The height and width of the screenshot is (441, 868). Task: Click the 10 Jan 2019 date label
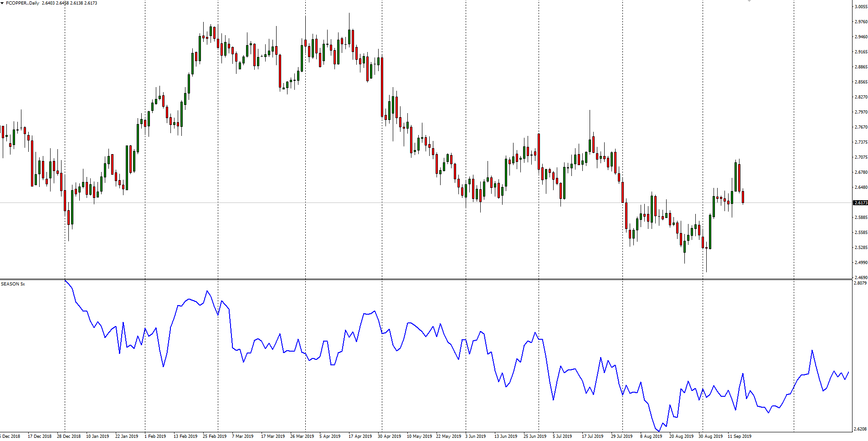pos(98,436)
